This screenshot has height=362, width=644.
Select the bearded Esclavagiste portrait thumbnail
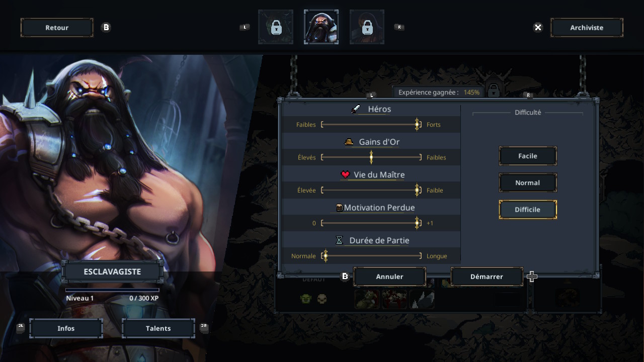point(321,27)
